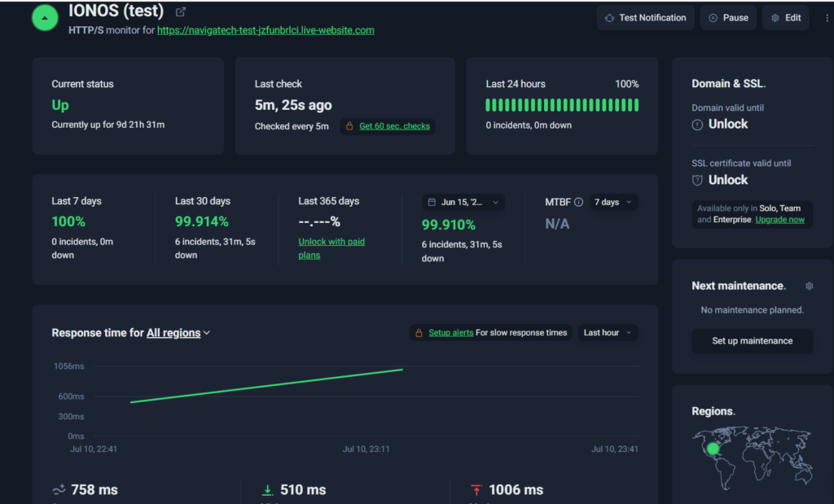Click the SSL certificate shield icon
834x504 pixels.
(x=697, y=180)
